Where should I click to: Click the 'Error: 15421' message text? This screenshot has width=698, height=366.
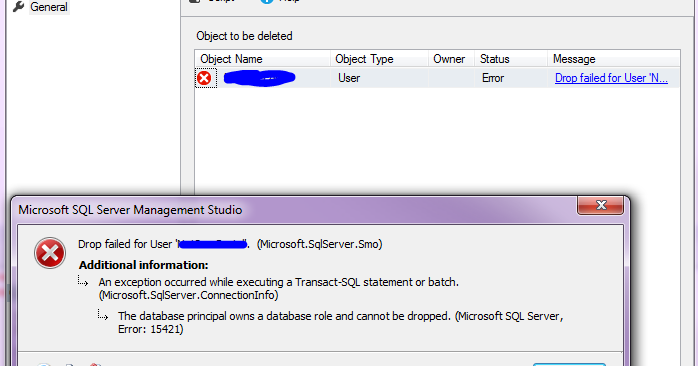click(150, 329)
